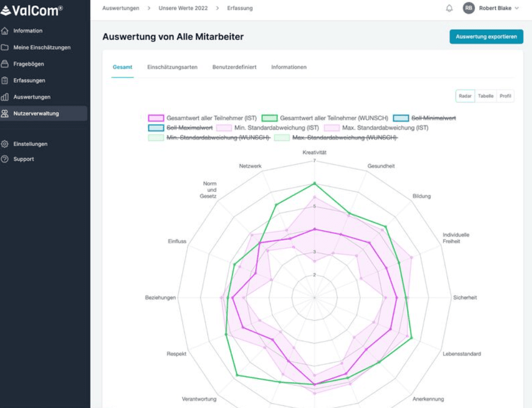
Task: Click the Einstellungen gear icon
Action: coord(5,144)
